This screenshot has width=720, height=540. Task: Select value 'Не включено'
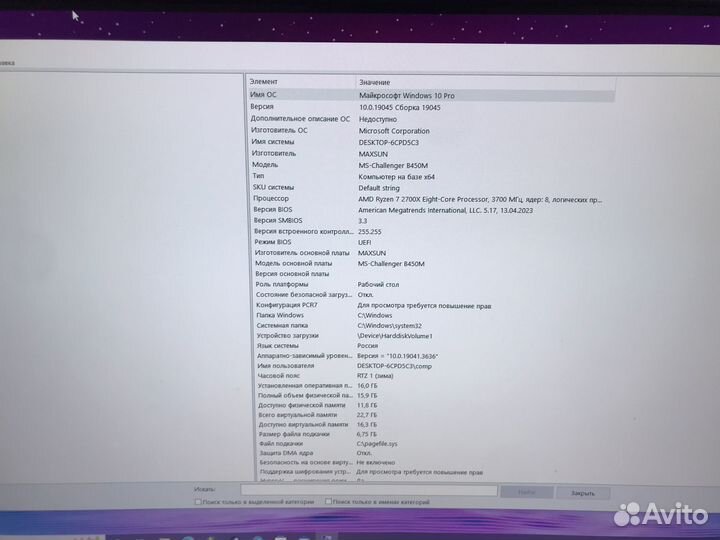pyautogui.click(x=376, y=463)
